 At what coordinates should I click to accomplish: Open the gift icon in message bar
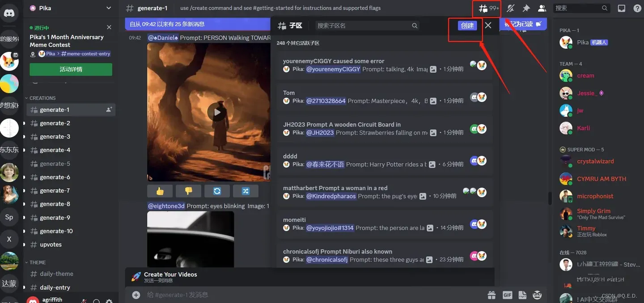[x=491, y=295]
